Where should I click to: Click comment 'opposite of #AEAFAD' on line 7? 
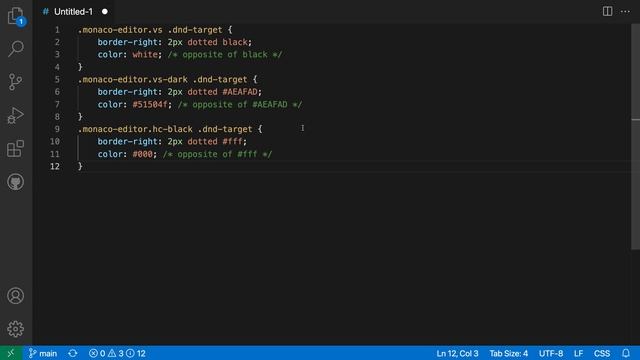coord(240,104)
